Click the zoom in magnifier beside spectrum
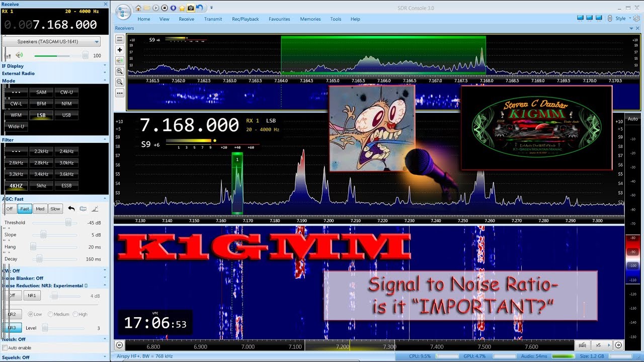The image size is (644, 362). click(120, 71)
